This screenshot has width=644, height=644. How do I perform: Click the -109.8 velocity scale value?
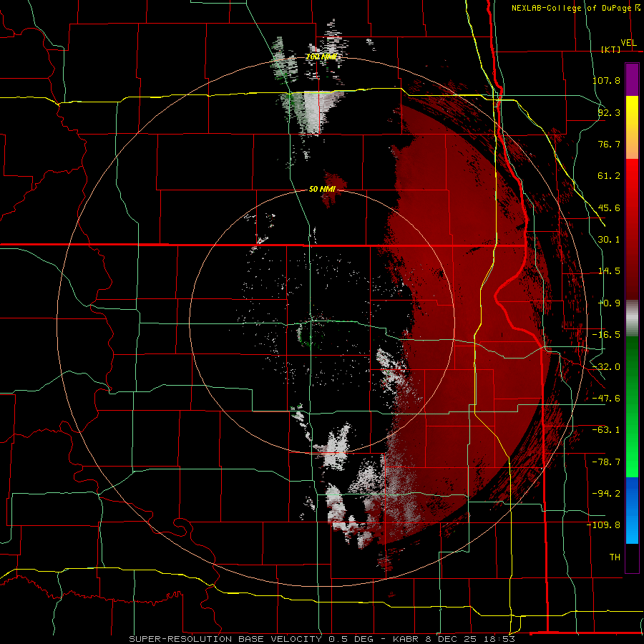pyautogui.click(x=603, y=525)
